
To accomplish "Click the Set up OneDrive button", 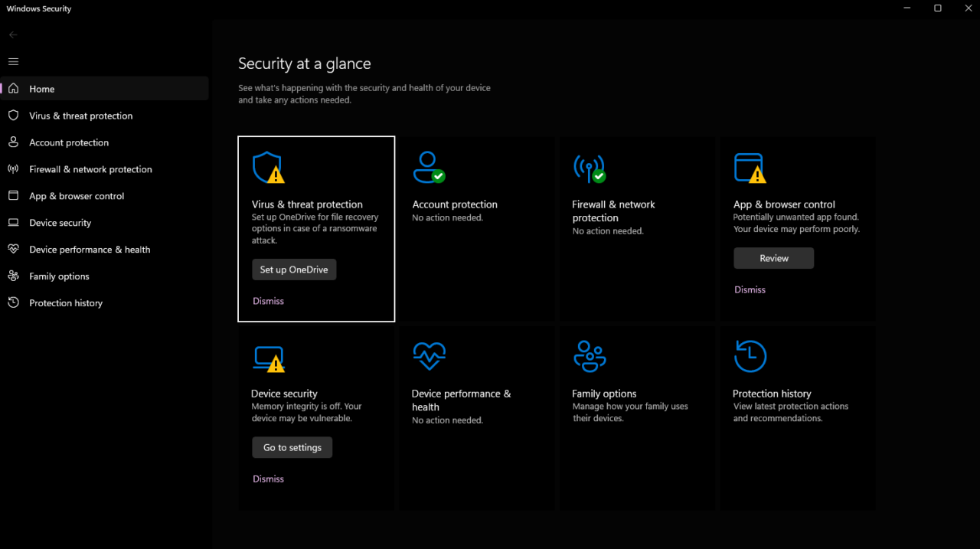I will tap(294, 269).
